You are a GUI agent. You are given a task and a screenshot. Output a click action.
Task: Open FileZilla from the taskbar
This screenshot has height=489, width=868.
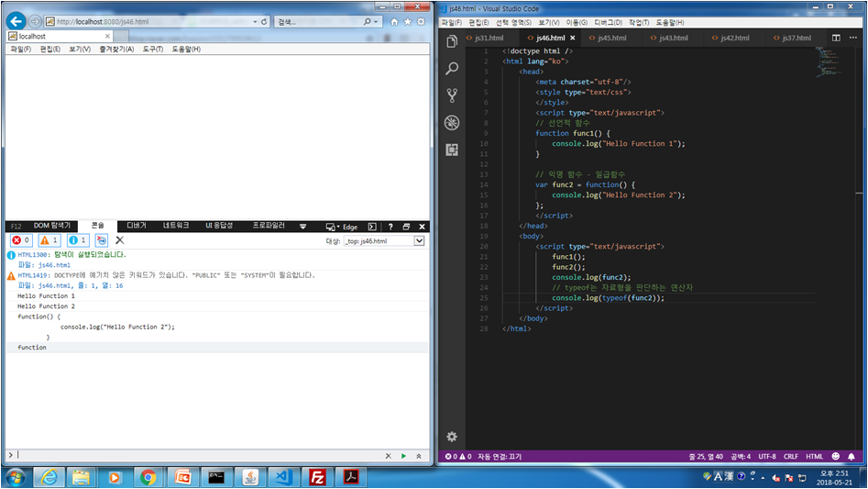318,477
